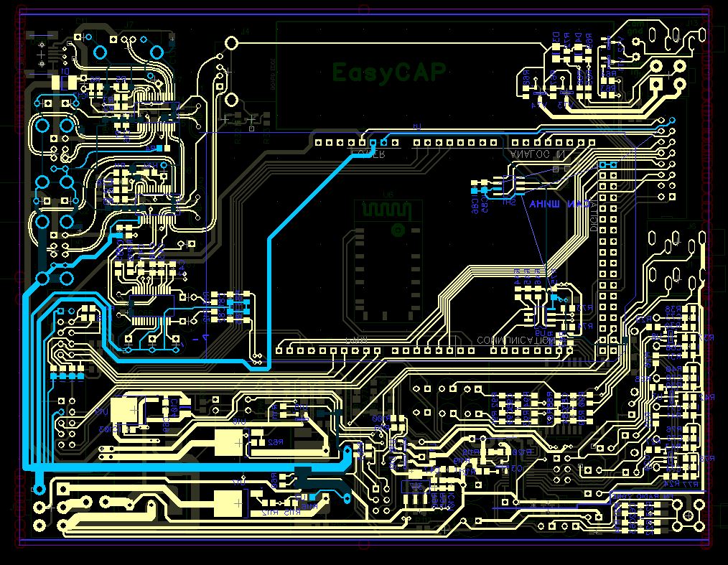Click the thick blue horizontal bottom trace
The image size is (728, 565).
179,467
